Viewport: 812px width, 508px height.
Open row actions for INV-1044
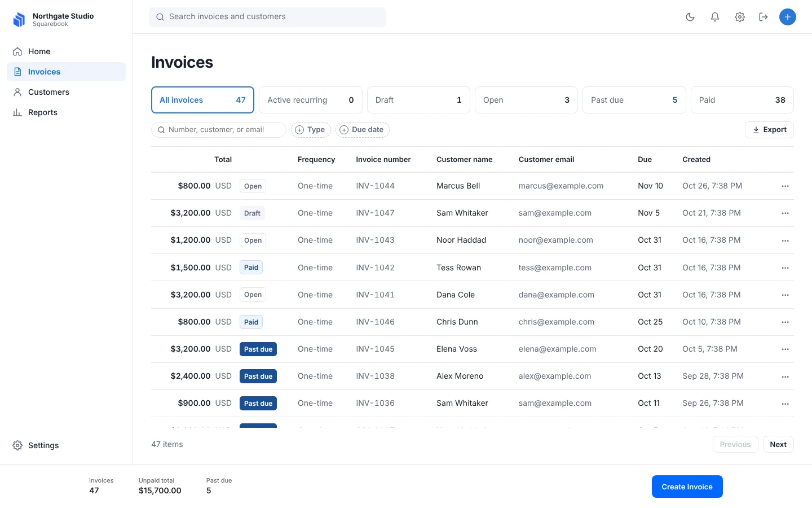point(785,186)
